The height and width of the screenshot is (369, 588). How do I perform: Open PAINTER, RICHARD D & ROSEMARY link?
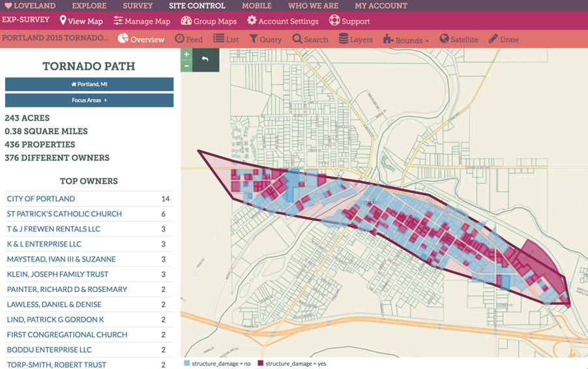(x=67, y=289)
